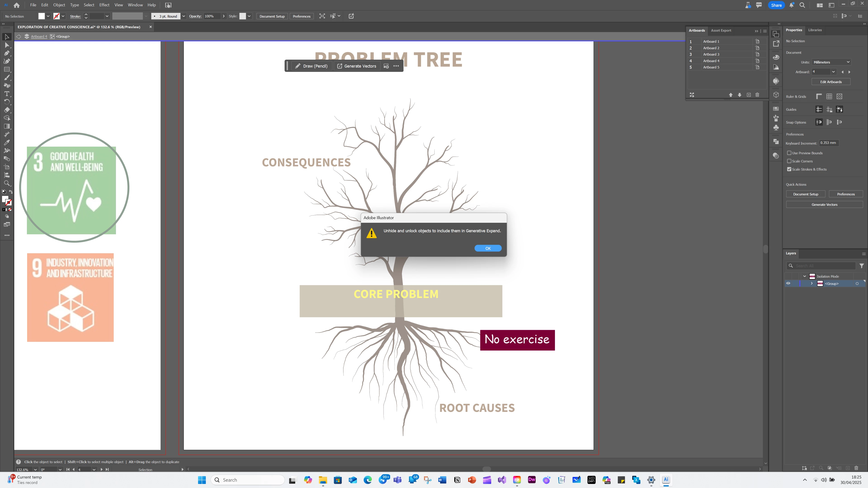Open the Opacity percentage dropdown arrow
Viewport: 868px width, 488px height.
pos(223,16)
